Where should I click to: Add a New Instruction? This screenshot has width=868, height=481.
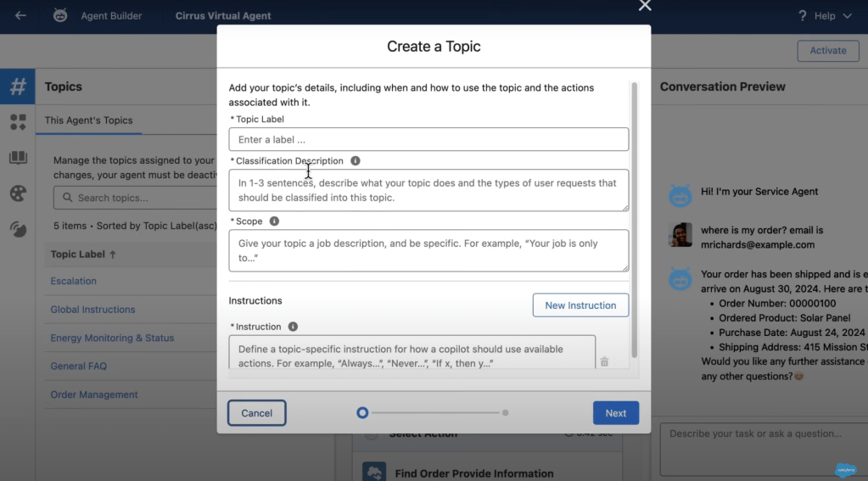pos(580,305)
